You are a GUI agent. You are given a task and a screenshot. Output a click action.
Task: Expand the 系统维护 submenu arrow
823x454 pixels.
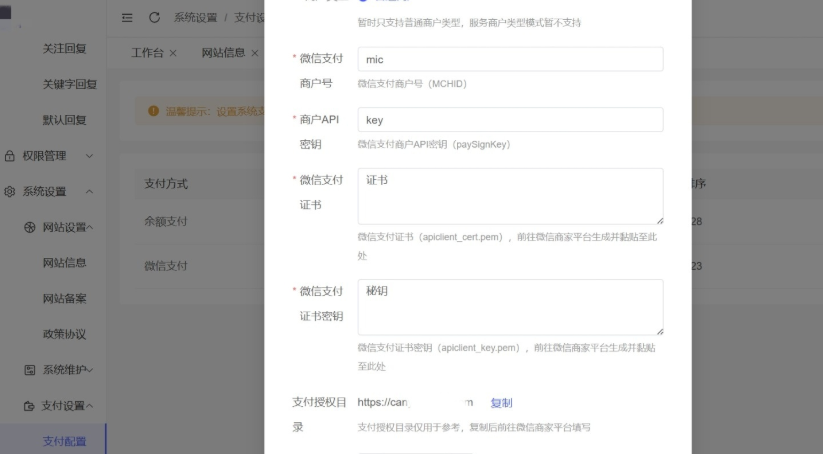click(x=90, y=370)
